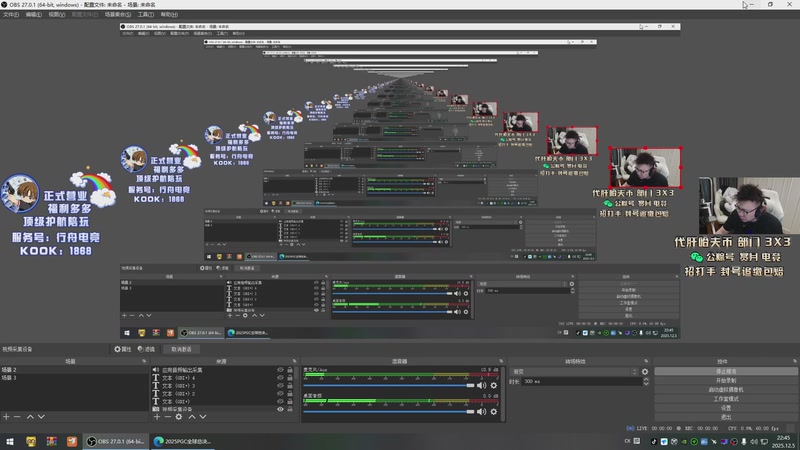The width and height of the screenshot is (800, 450).
Task: Open the 帮助(H) menu
Action: [x=169, y=14]
